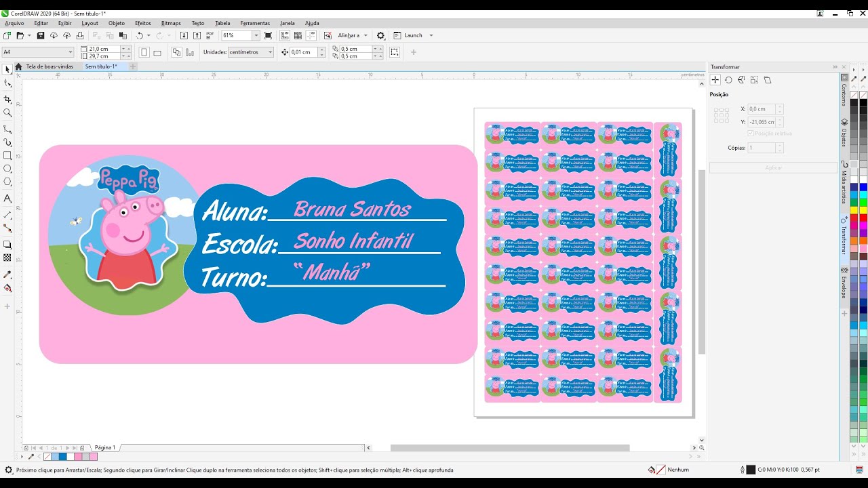The height and width of the screenshot is (488, 868).
Task: Select the Pick tool in toolbox
Action: [x=7, y=69]
